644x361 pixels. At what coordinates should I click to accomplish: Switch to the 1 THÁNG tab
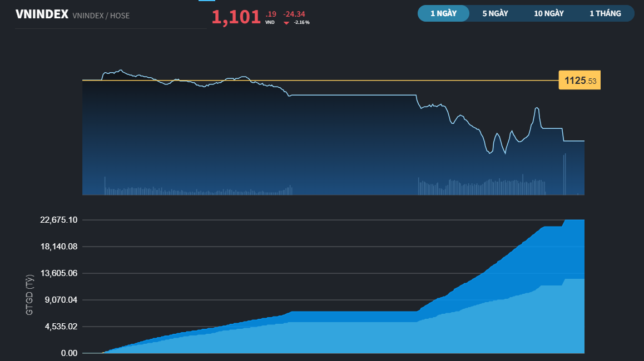[x=606, y=13]
